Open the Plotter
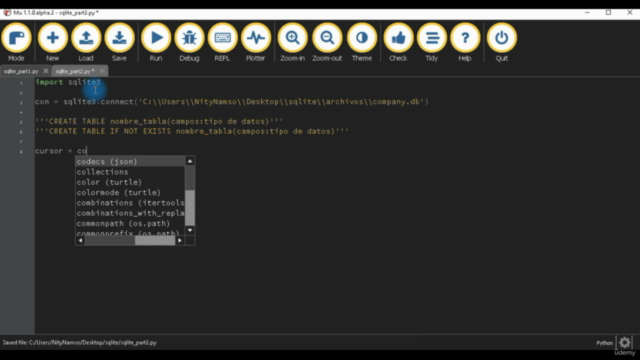This screenshot has height=360, width=640. (x=256, y=42)
